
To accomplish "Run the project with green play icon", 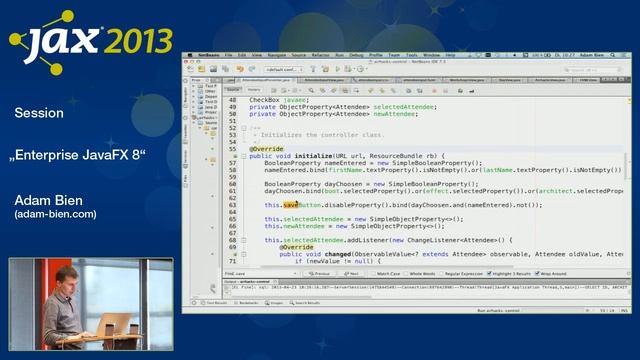I will (338, 69).
